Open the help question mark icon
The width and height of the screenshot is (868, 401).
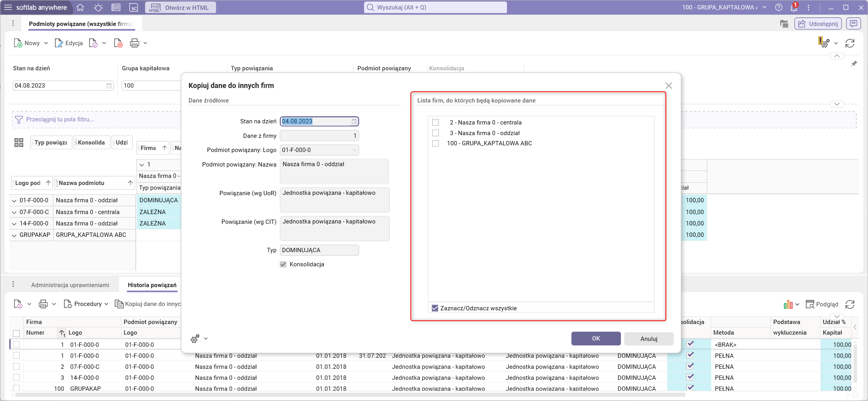779,7
